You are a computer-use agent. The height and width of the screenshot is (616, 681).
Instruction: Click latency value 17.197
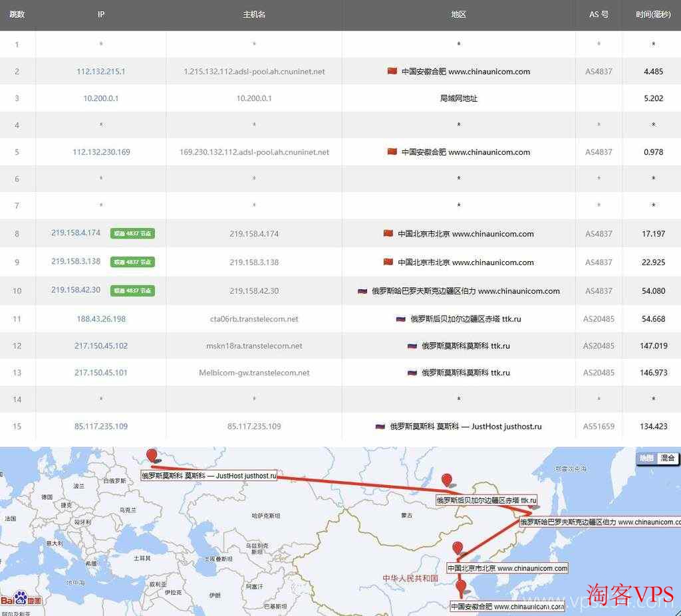[x=653, y=233]
